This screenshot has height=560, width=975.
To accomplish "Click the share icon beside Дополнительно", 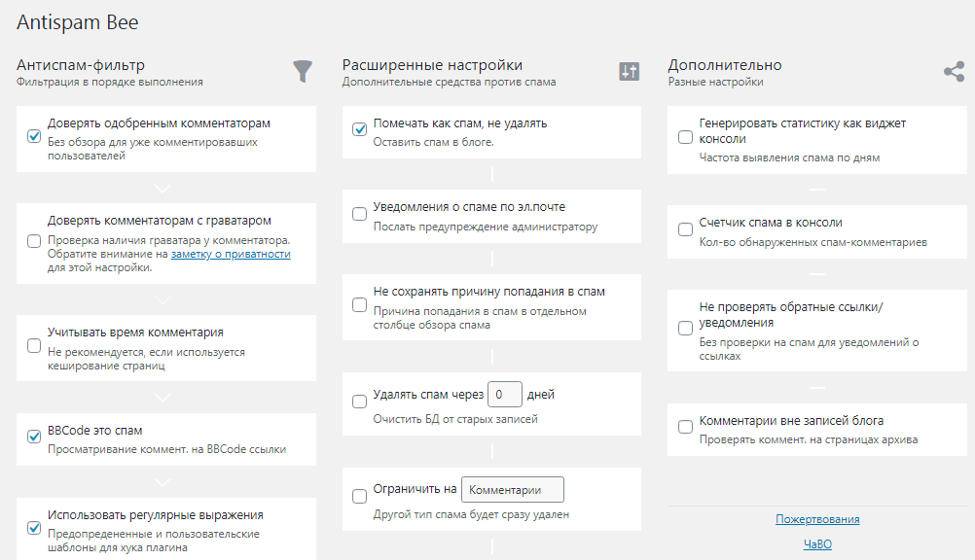I will (954, 72).
